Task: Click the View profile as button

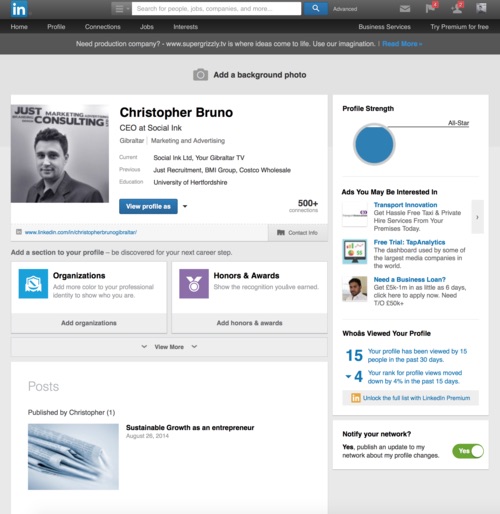Action: pyautogui.click(x=148, y=206)
